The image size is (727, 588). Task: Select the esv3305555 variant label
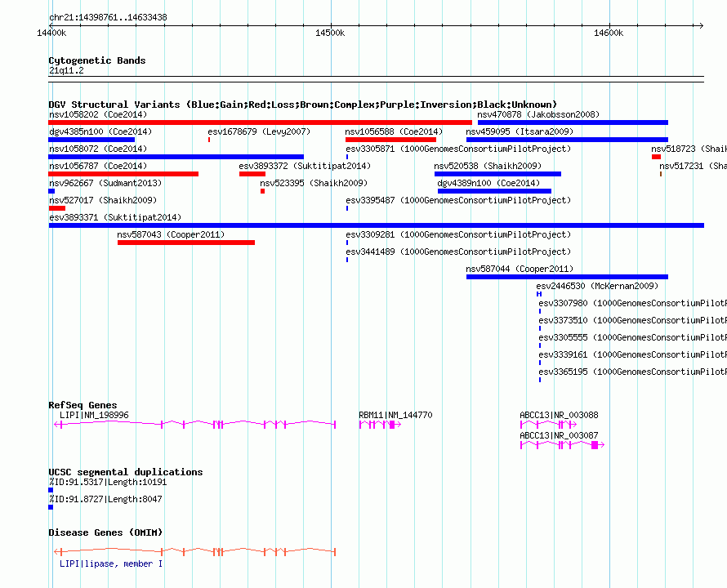(x=632, y=337)
